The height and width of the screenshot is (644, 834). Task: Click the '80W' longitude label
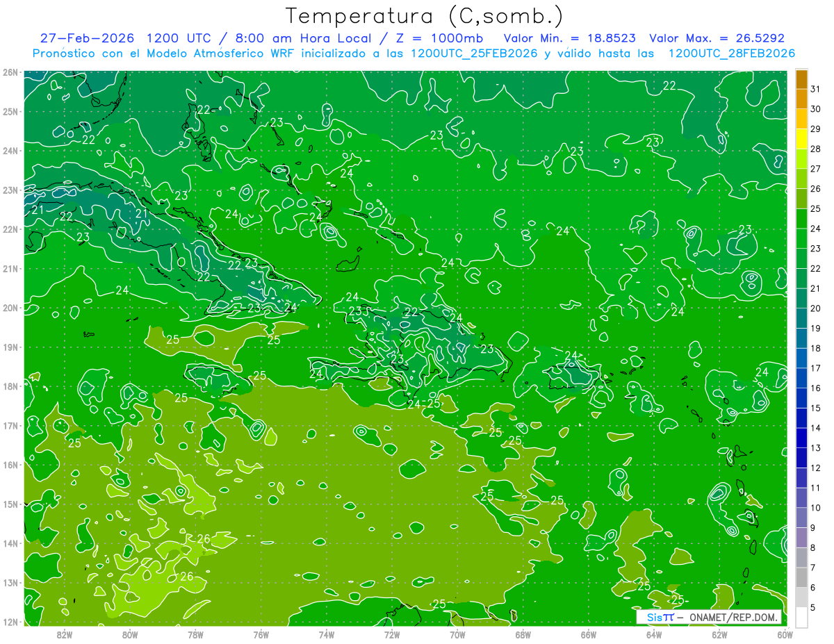(130, 634)
